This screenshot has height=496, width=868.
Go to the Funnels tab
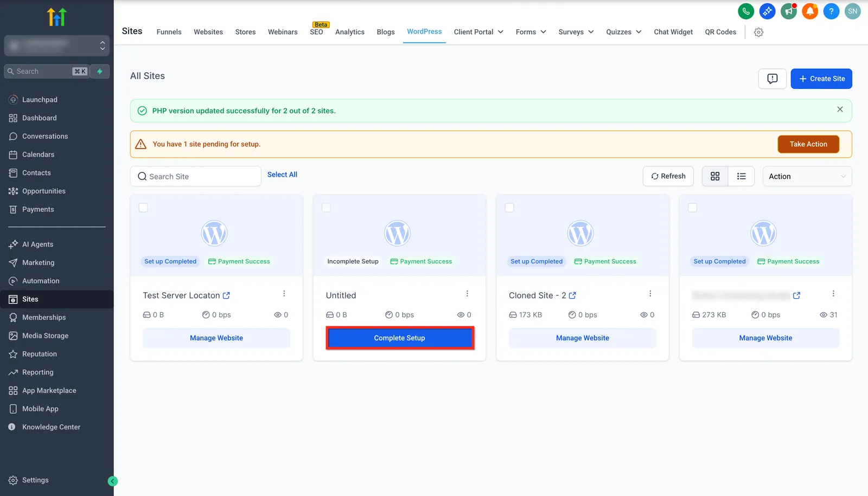point(169,32)
